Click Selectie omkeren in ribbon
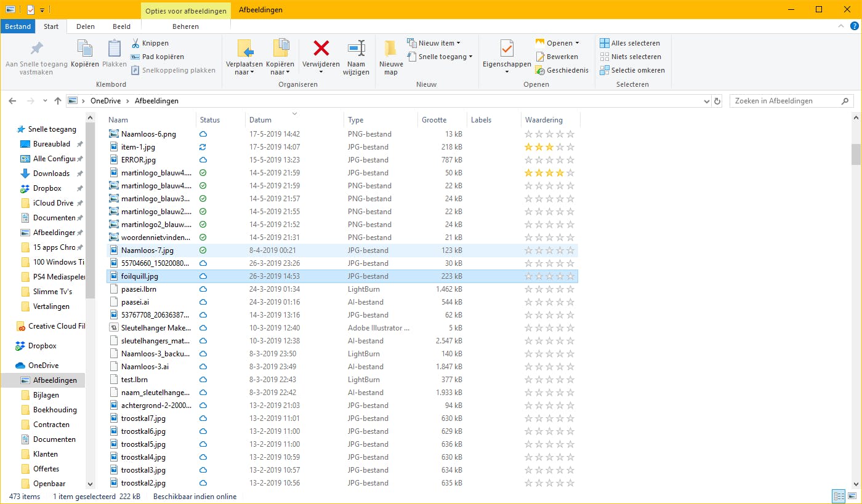 [637, 70]
